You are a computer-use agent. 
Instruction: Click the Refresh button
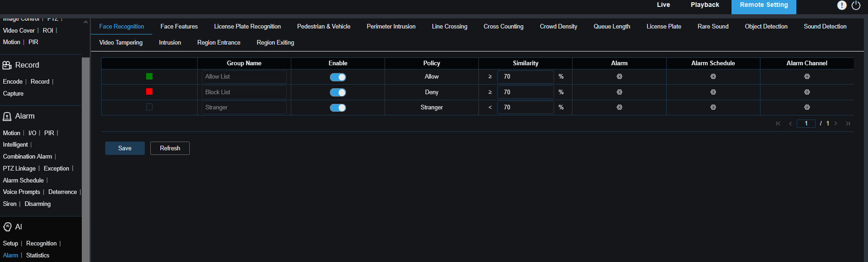point(170,148)
